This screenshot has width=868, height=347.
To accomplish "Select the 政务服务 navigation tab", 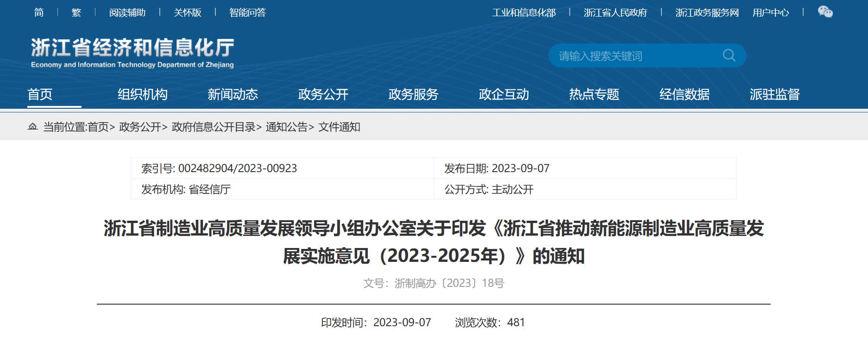I will coord(414,94).
